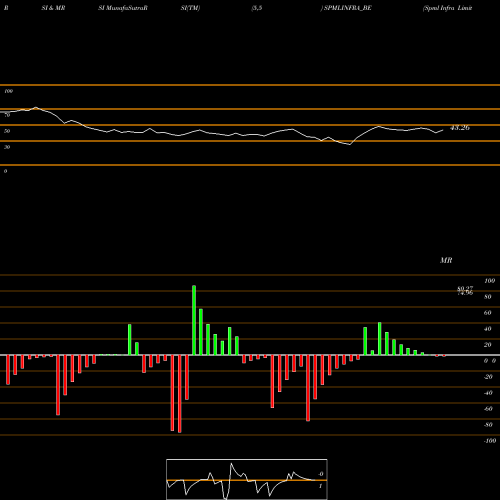Click the RSI axis label 50
The width and height of the screenshot is (500, 500).
pos(7,131)
